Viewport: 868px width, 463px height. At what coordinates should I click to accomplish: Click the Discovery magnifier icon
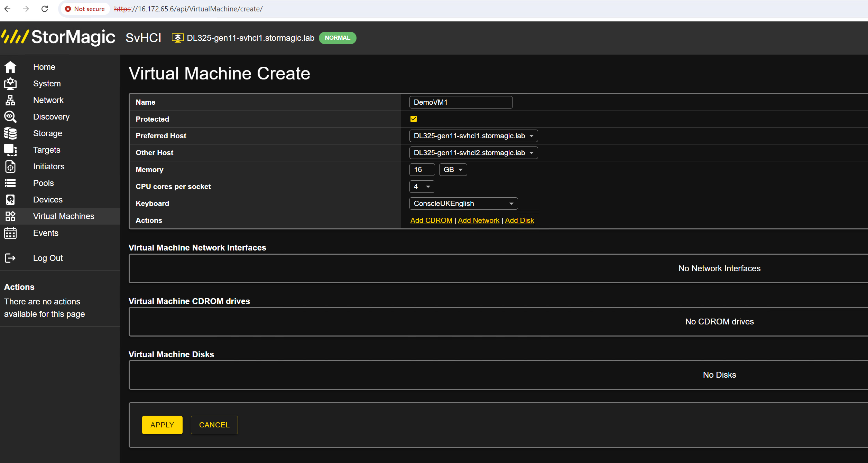10,117
